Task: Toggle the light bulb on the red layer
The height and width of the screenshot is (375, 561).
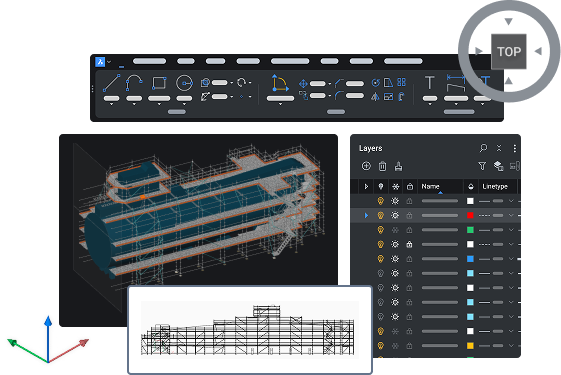Action: pos(381,215)
